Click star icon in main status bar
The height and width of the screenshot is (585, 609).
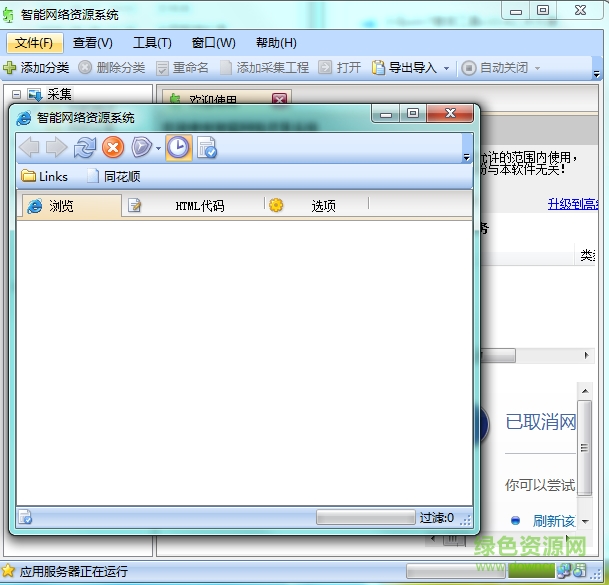(x=8, y=571)
